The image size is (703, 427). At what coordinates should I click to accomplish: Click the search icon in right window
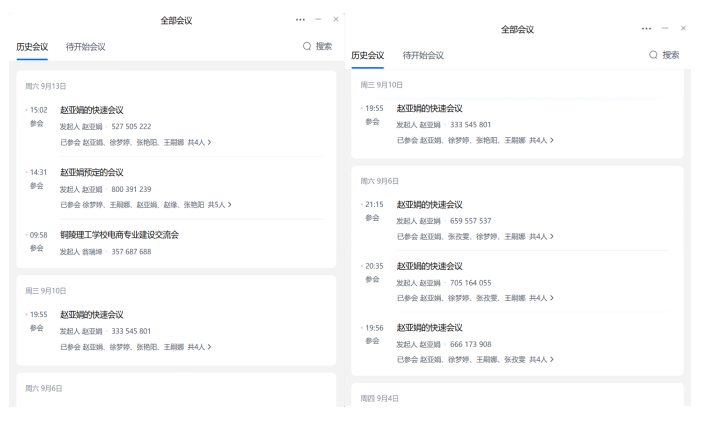(654, 55)
